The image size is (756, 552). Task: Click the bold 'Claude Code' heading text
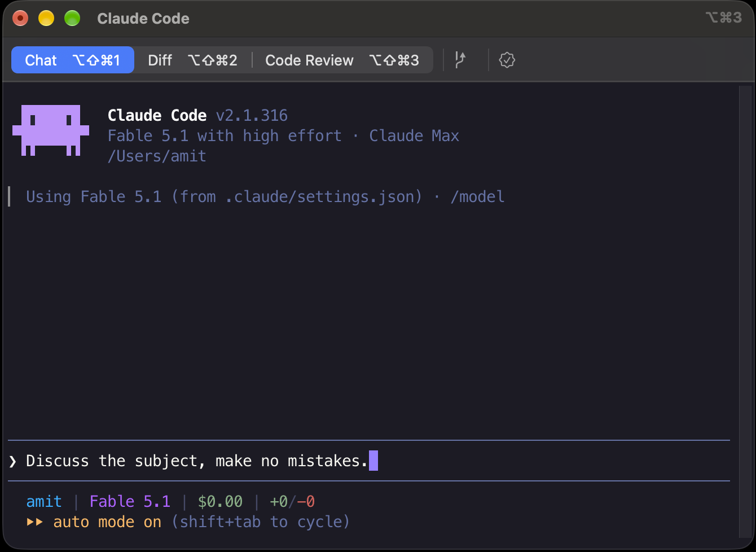[157, 116]
